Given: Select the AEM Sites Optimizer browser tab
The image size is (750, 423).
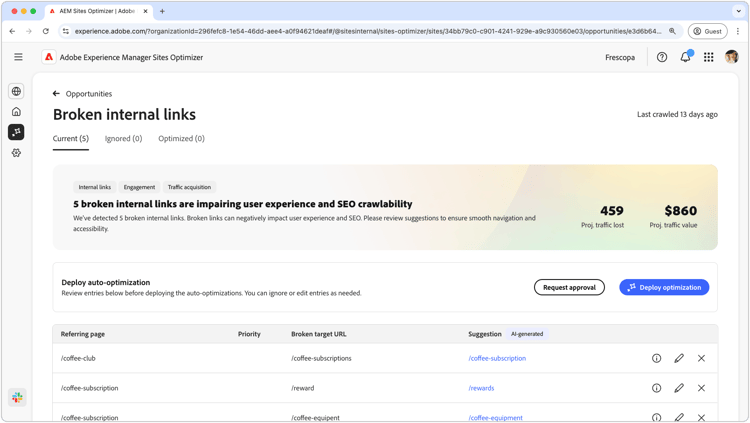Looking at the screenshot, I should click(x=99, y=11).
